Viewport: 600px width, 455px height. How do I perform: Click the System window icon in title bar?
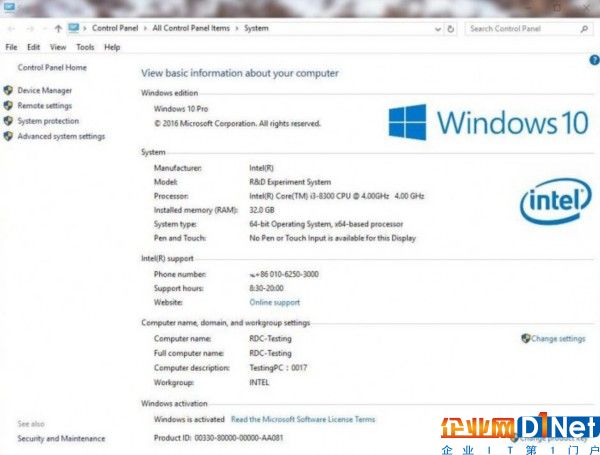pos(9,7)
